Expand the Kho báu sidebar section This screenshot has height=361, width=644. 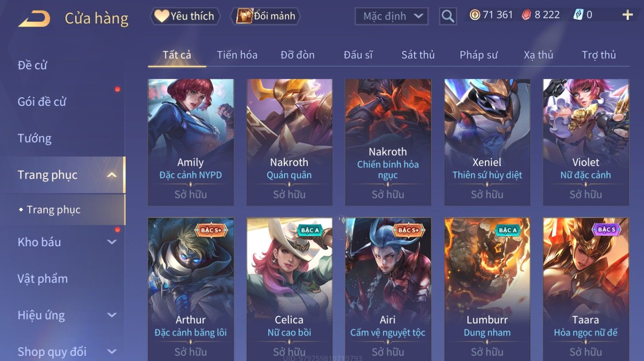click(x=112, y=242)
